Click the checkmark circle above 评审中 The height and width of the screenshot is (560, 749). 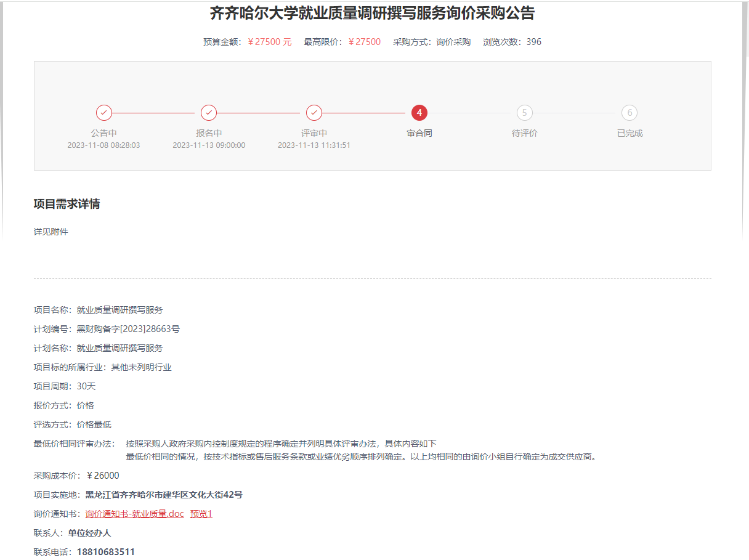314,113
